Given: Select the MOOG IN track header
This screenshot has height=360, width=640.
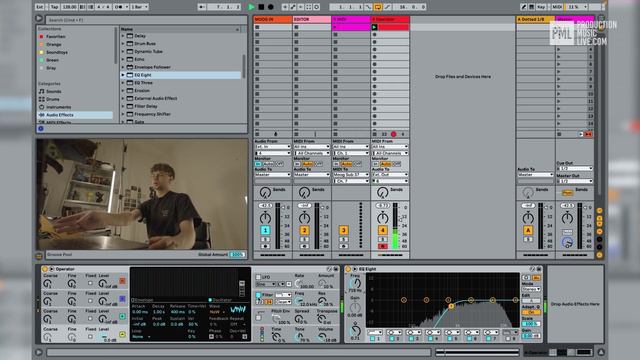Looking at the screenshot, I should 273,19.
